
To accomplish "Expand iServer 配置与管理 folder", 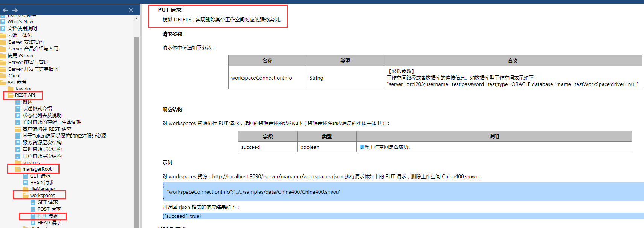I will click(x=28, y=62).
